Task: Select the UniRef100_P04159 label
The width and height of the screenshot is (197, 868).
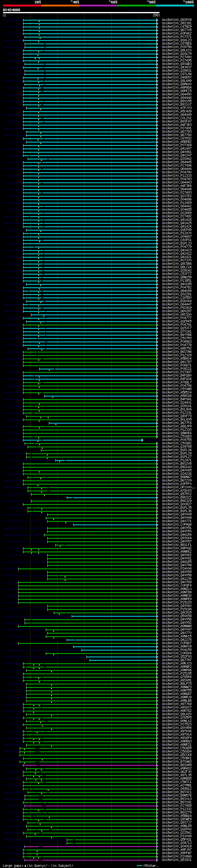Action: pyautogui.click(x=177, y=650)
